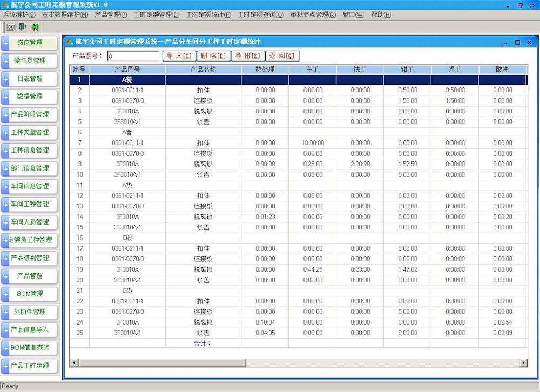Open 车间工种管理 in sidebar

click(30, 204)
